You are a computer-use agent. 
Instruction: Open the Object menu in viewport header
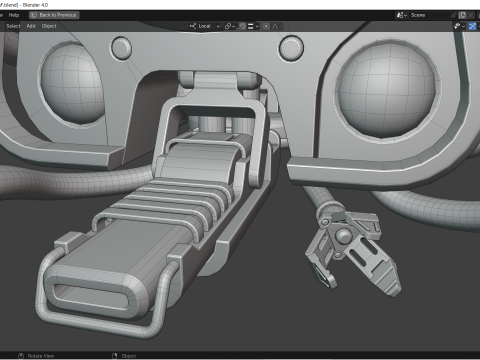tap(49, 26)
